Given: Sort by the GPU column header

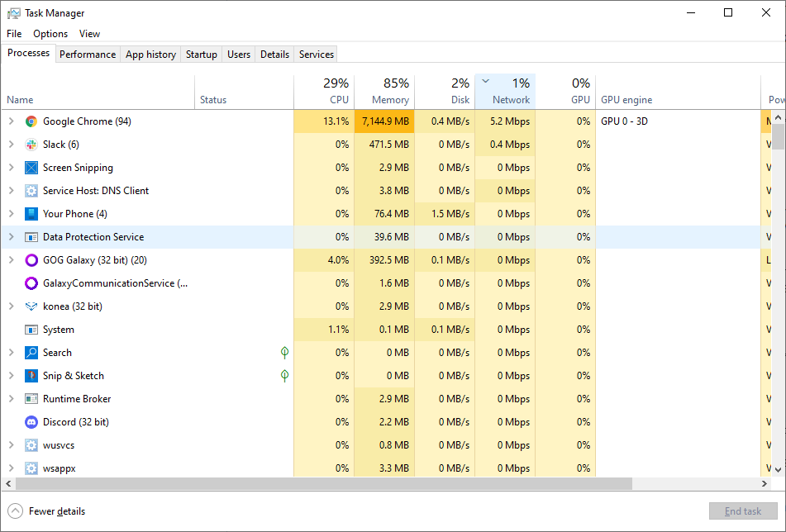Looking at the screenshot, I should pyautogui.click(x=565, y=92).
